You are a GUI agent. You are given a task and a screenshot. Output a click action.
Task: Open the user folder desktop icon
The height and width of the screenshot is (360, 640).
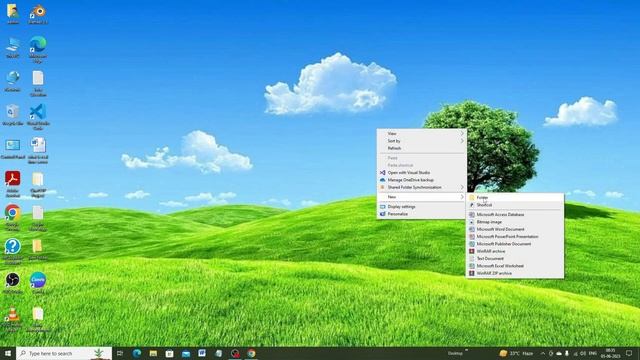pos(13,13)
